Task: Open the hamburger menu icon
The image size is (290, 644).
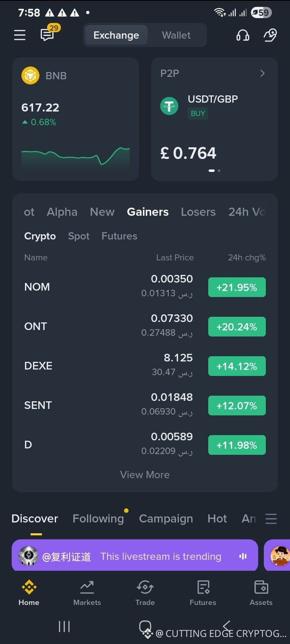Action: (20, 35)
